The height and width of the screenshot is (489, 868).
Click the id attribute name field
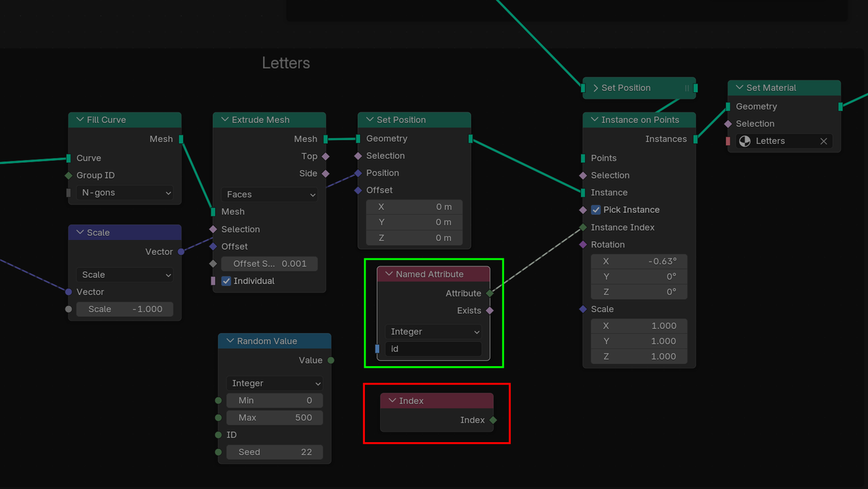coord(433,349)
